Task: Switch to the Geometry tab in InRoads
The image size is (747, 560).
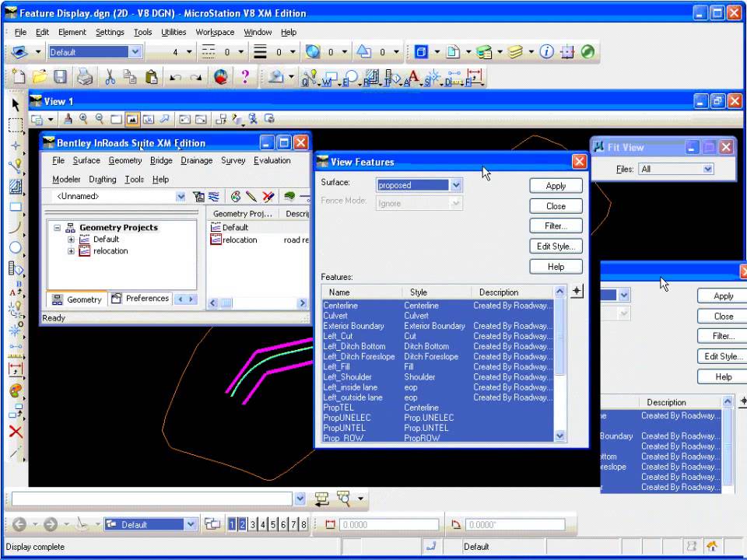Action: coord(77,299)
